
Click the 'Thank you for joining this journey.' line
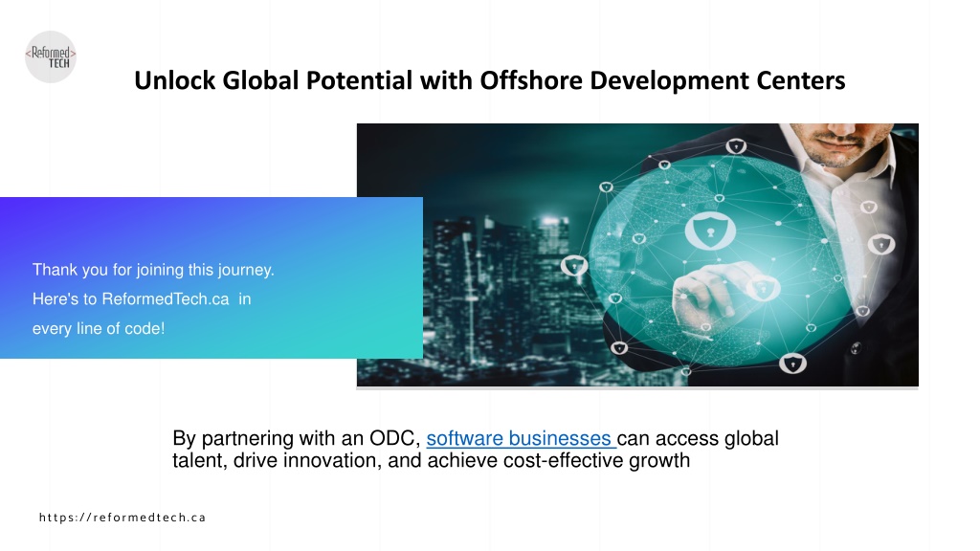coord(154,270)
